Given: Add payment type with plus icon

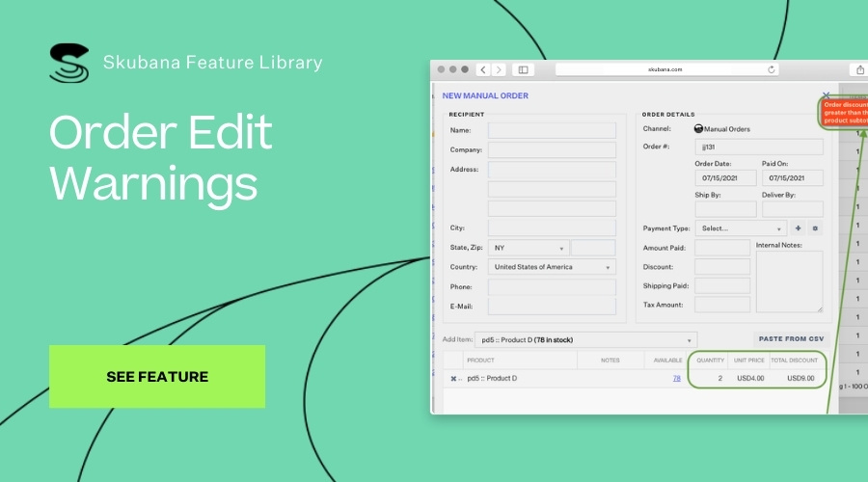Looking at the screenshot, I should click(x=798, y=228).
